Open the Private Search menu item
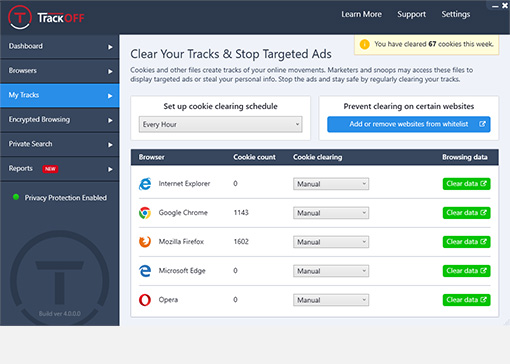 click(x=60, y=144)
